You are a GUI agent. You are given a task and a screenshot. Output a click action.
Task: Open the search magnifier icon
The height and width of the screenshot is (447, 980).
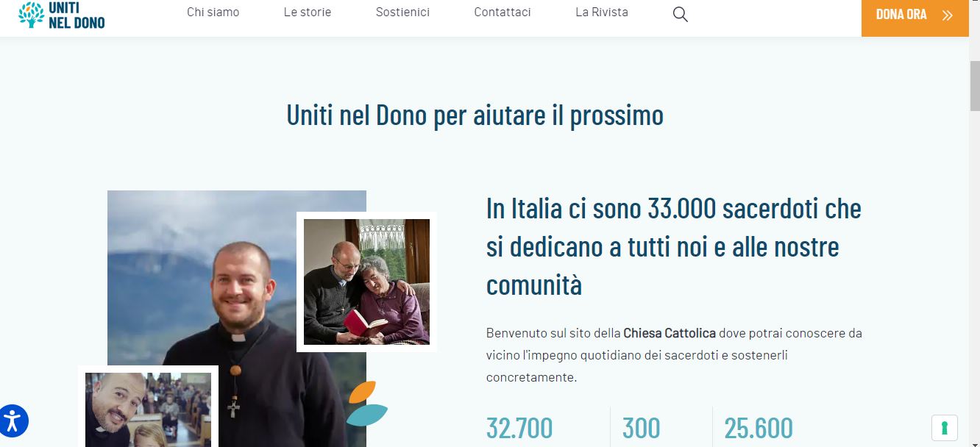point(681,14)
